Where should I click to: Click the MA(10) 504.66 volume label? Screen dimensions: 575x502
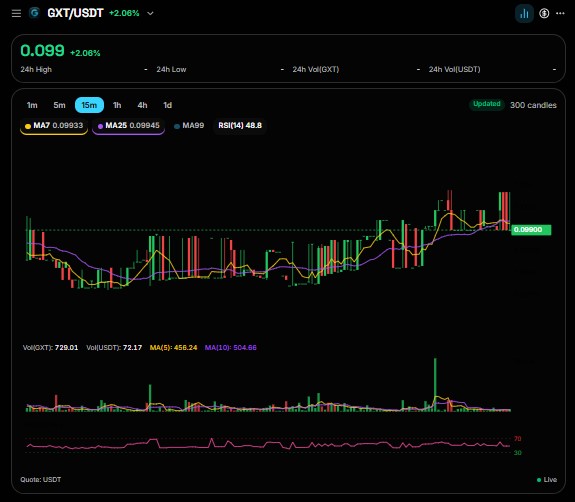point(231,348)
